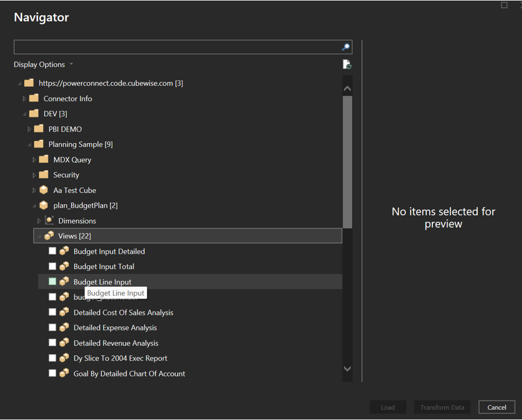This screenshot has height=420, width=522.
Task: Click the Detailed Expense Analysis view icon
Action: pos(64,327)
